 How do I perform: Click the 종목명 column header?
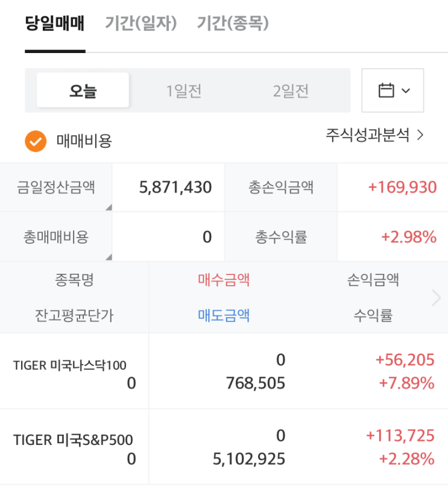point(74,280)
